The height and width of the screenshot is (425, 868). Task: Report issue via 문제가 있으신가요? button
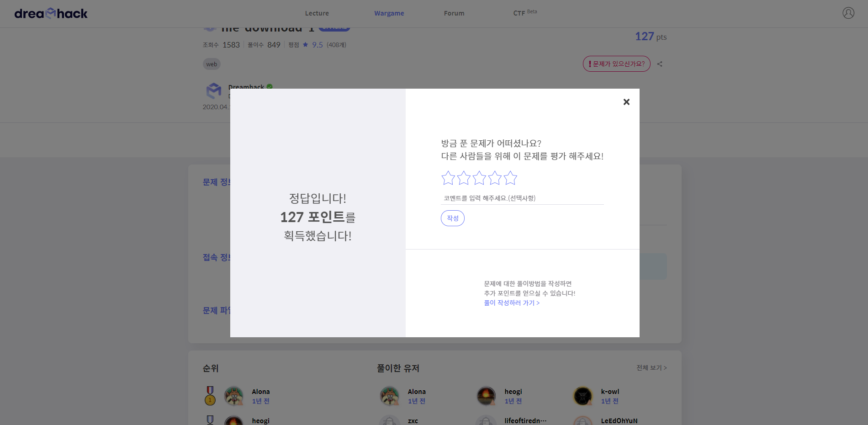pos(616,64)
